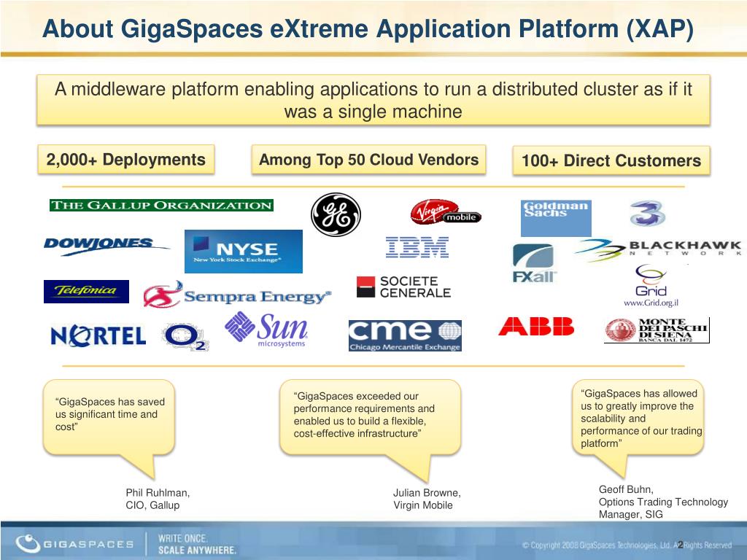Click the GE circular logo
Image resolution: width=747 pixels, height=560 pixels.
336,214
